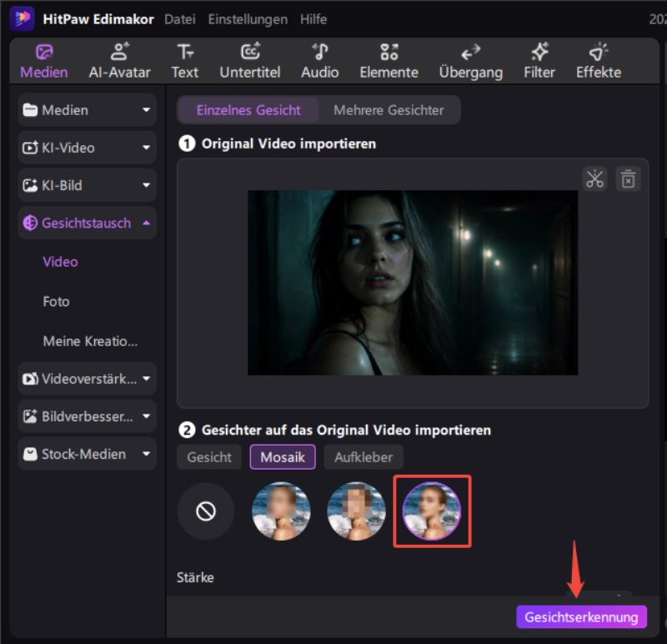Expand the Stock-Medien sidebar section

(x=88, y=454)
